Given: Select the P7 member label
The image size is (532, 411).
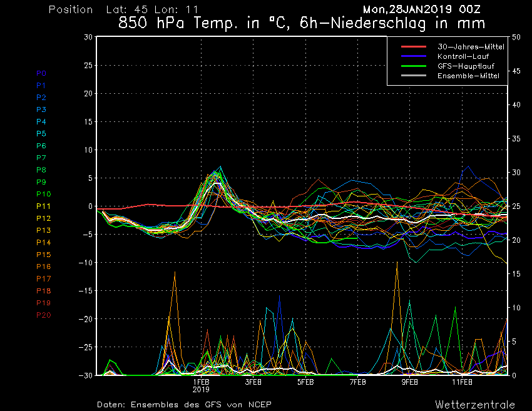Looking at the screenshot, I should (x=41, y=158).
